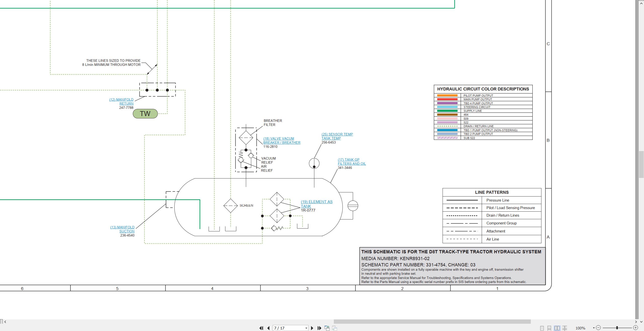
Task: Open the (13) MANIFOLD SUCTION link
Action: 122,229
